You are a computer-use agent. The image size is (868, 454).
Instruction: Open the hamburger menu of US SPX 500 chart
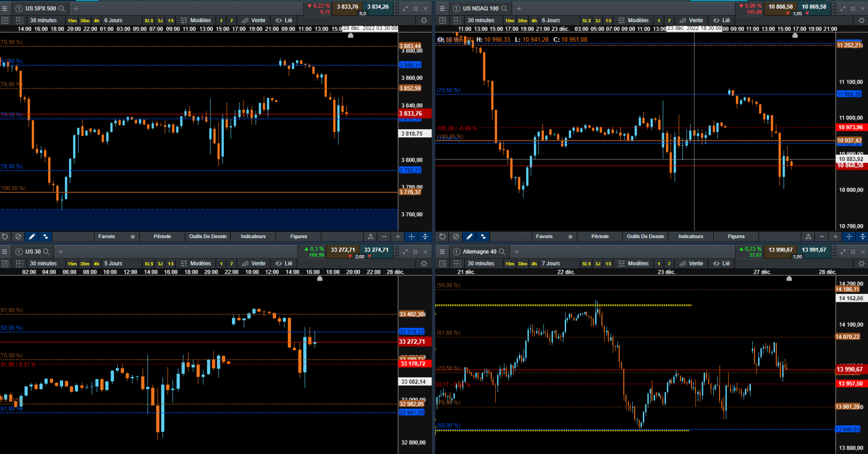(x=5, y=8)
